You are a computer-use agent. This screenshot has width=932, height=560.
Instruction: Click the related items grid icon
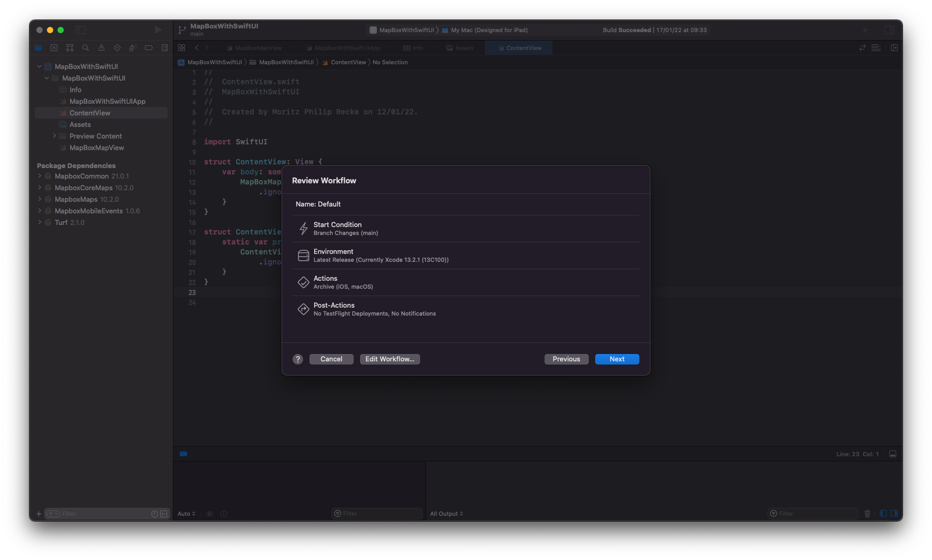181,48
